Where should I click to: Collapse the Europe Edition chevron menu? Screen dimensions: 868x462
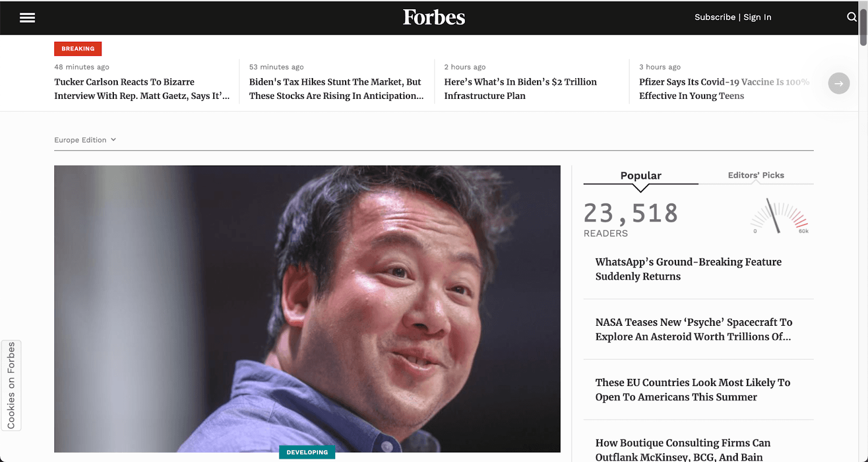coord(113,140)
